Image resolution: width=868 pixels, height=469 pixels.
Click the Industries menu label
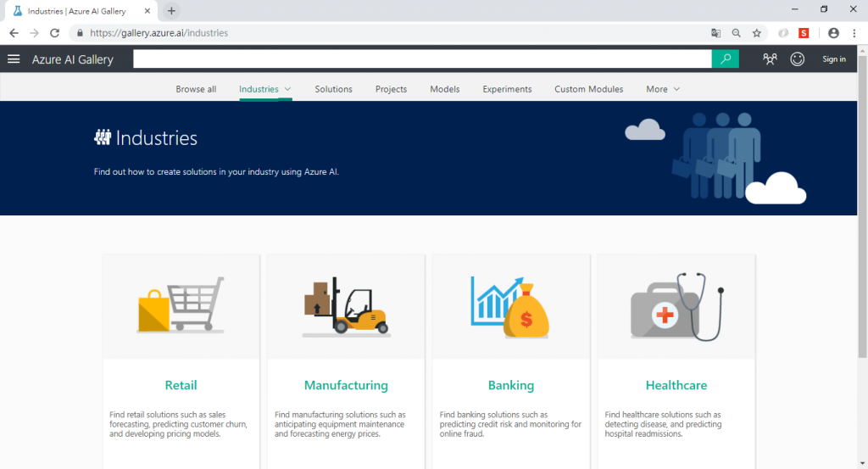click(259, 89)
